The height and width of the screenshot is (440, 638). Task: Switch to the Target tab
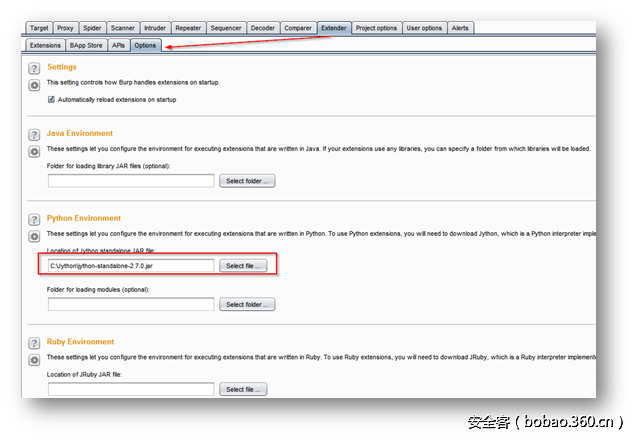[x=39, y=28]
